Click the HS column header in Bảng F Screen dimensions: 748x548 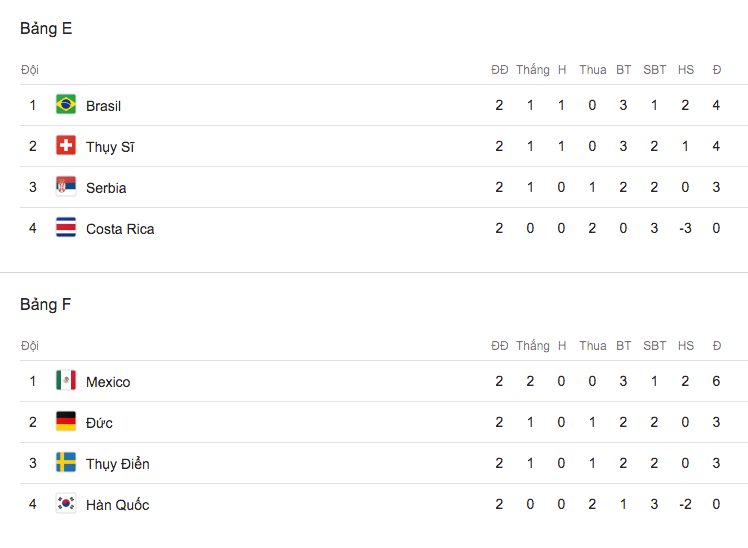(x=686, y=346)
